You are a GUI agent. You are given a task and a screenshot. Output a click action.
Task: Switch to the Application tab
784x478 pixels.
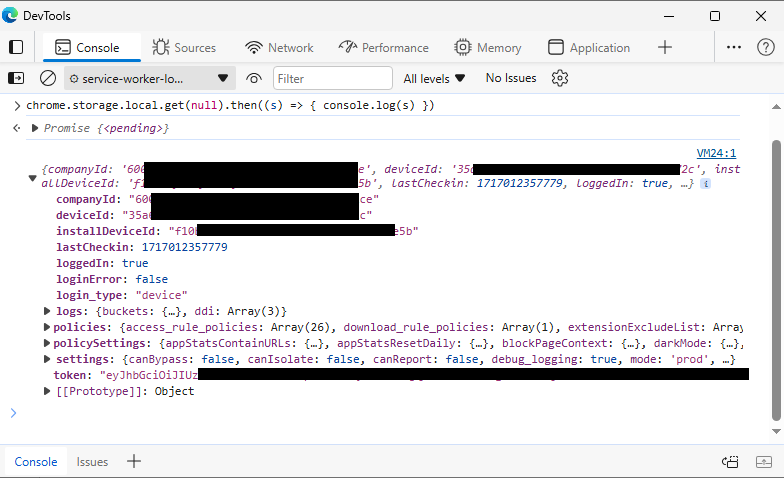point(589,48)
